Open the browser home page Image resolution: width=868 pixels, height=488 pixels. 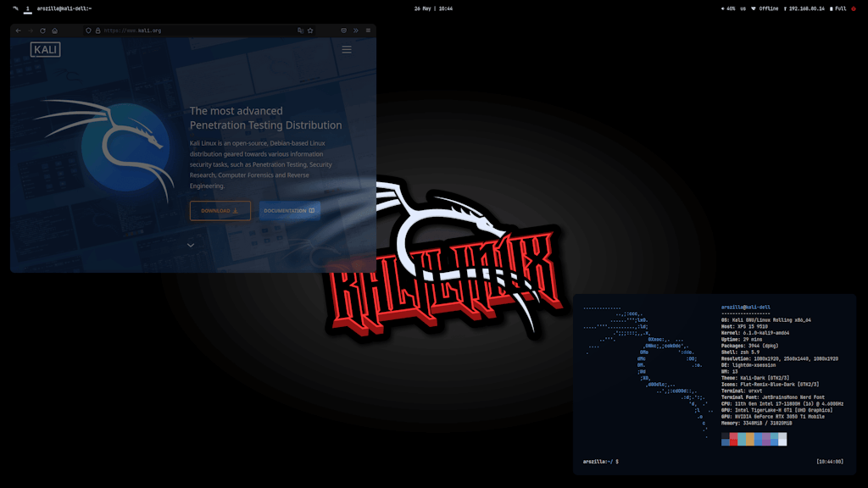click(55, 31)
